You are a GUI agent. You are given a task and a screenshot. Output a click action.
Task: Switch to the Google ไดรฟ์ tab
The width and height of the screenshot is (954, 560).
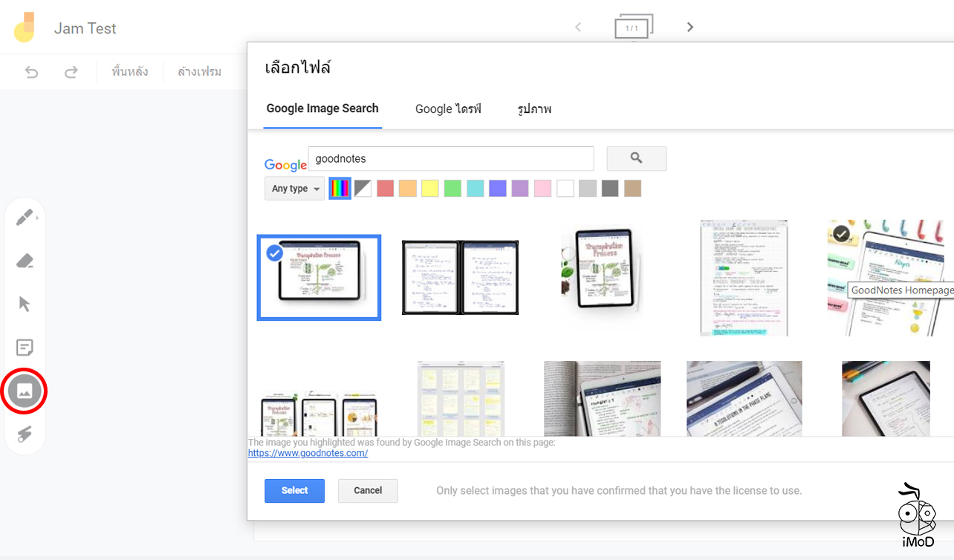coord(448,108)
